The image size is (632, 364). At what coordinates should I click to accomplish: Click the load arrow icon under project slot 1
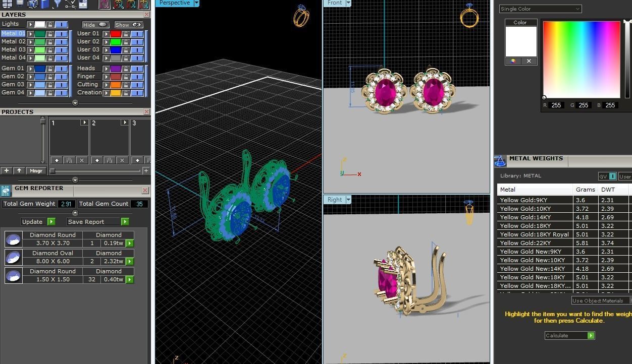coord(57,160)
